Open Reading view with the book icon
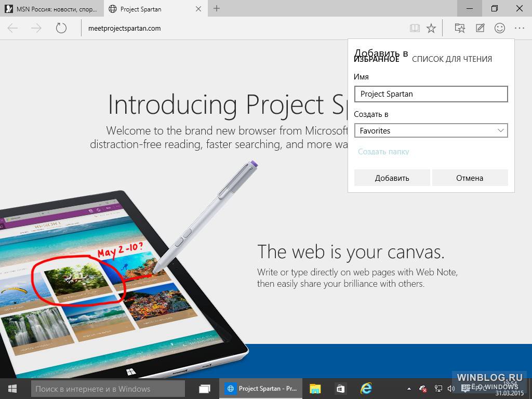The width and height of the screenshot is (532, 399). pos(415,28)
